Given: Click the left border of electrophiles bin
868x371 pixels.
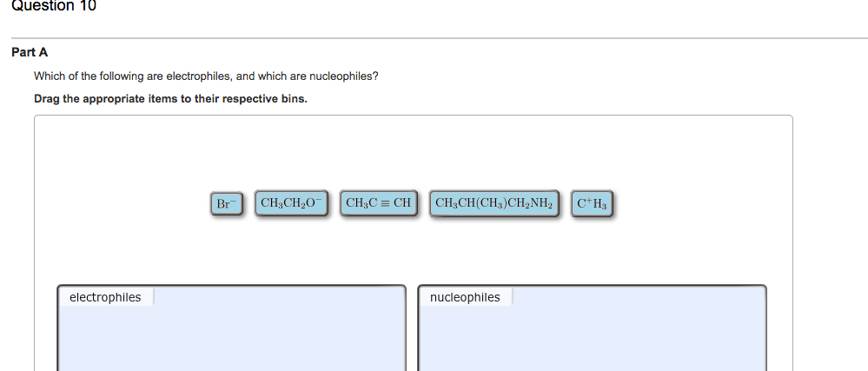Looking at the screenshot, I should [58, 329].
